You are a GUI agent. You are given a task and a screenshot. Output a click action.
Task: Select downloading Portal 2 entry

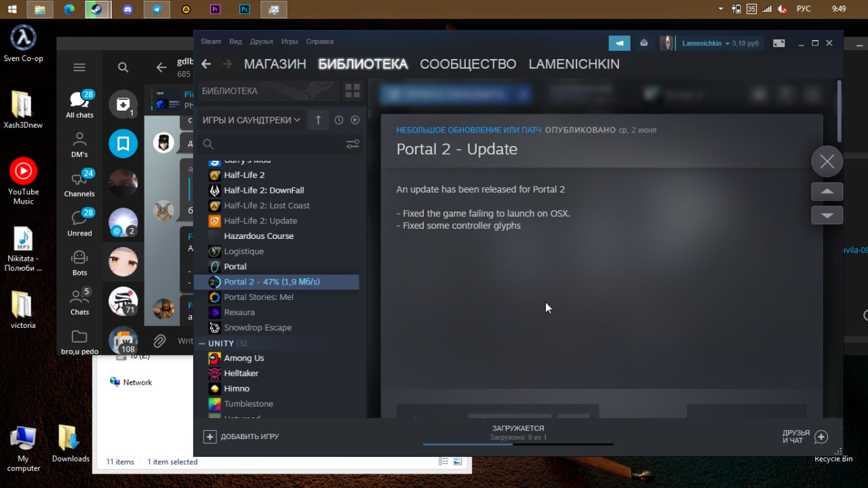click(277, 282)
